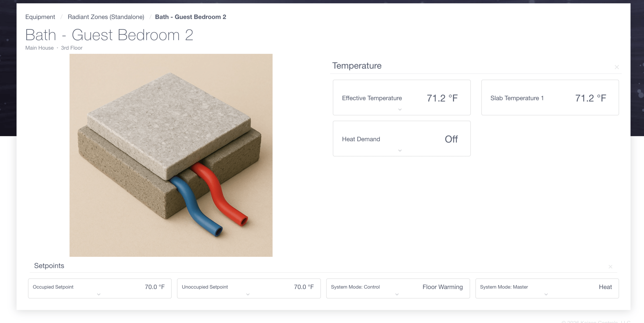Close the Temperature panel with X icon
The image size is (644, 323).
coord(617,67)
